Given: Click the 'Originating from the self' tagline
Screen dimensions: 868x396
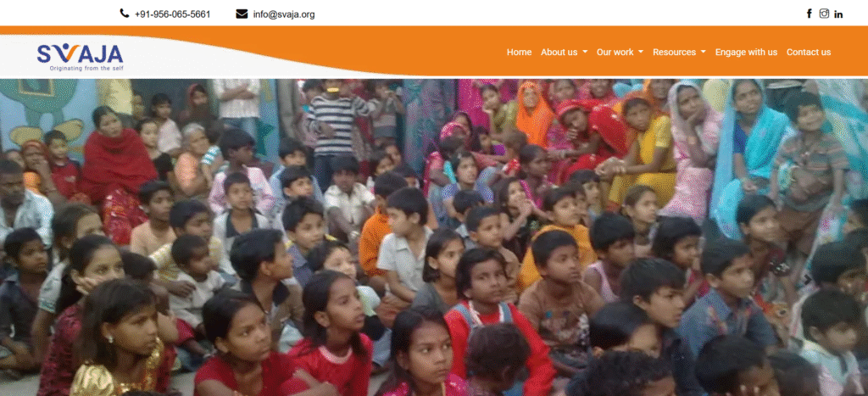Looking at the screenshot, I should click(x=87, y=69).
